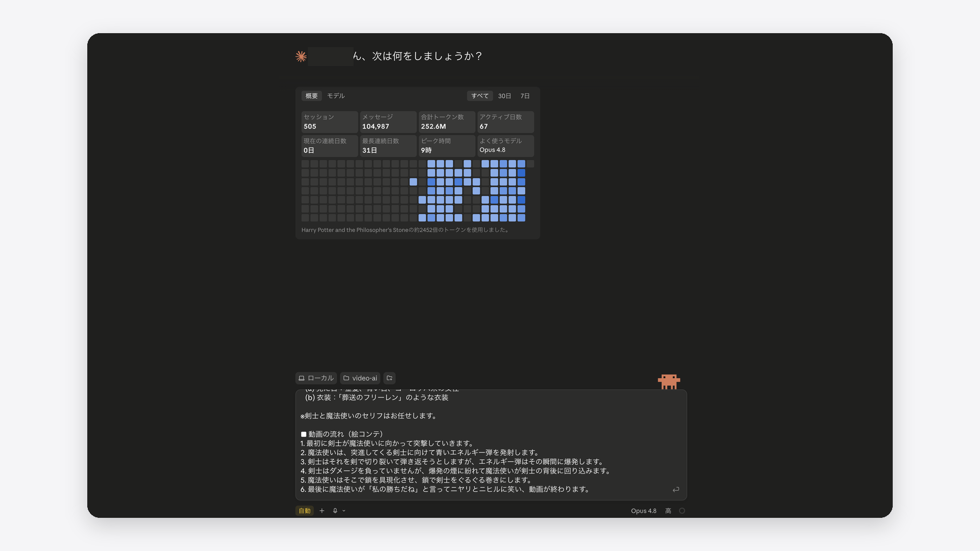Select the 30日 time range
Image resolution: width=980 pixels, height=551 pixels.
504,96
